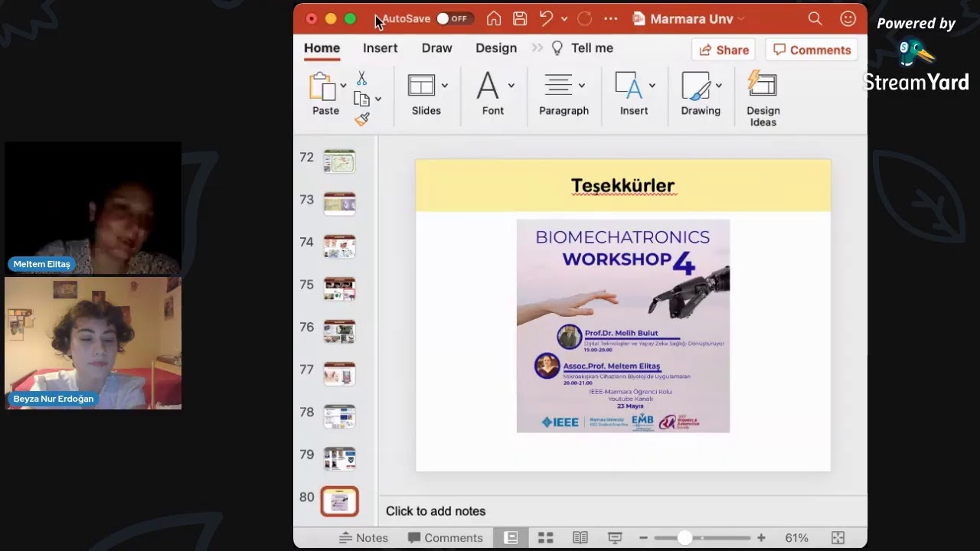This screenshot has height=551, width=980.
Task: Toggle Comments pane in status bar
Action: pos(445,538)
